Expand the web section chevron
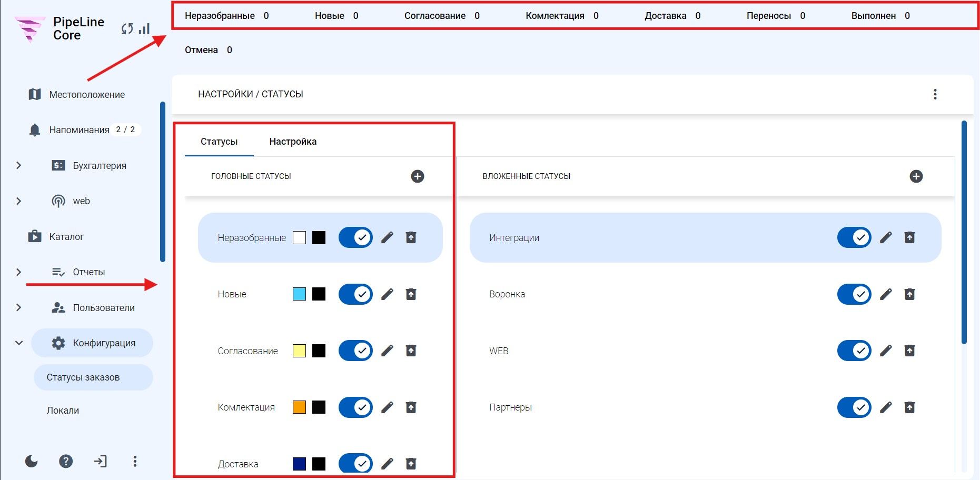Viewport: 980px width, 480px height. [19, 201]
